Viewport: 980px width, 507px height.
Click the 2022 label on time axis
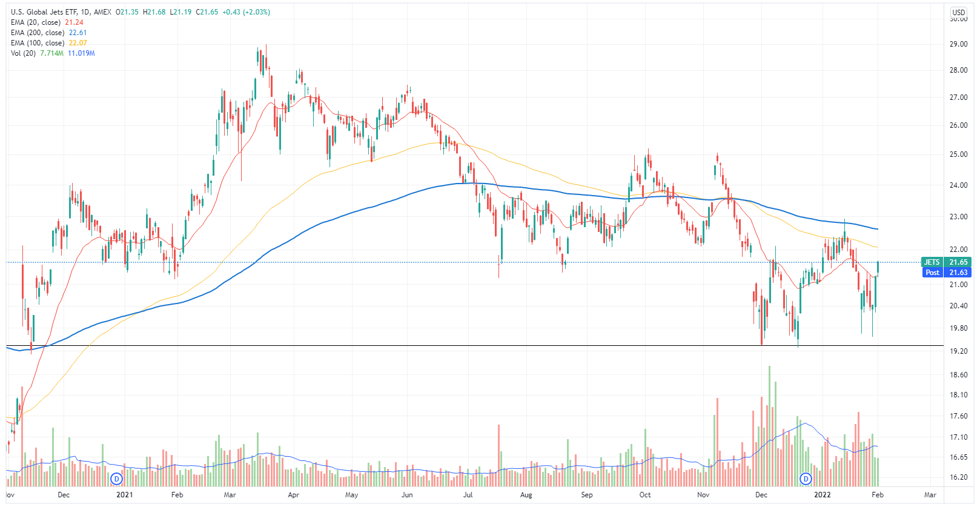click(x=822, y=495)
